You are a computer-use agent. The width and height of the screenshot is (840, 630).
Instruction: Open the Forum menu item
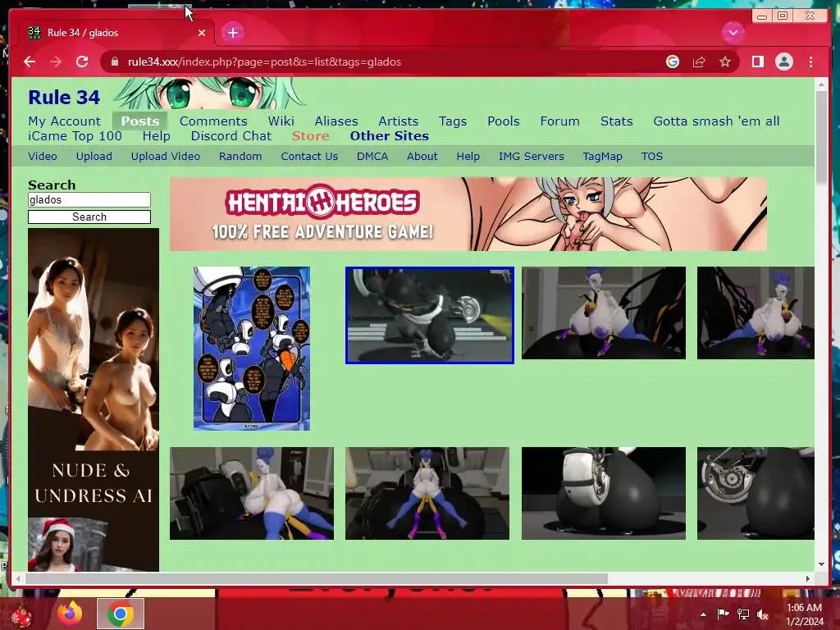pos(559,121)
